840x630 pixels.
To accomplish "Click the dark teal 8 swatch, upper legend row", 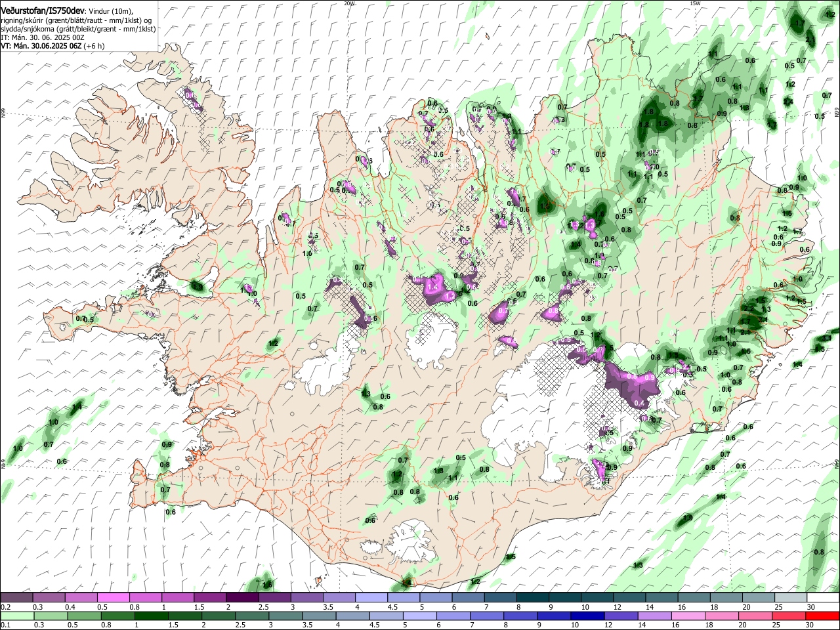I will tap(533, 598).
